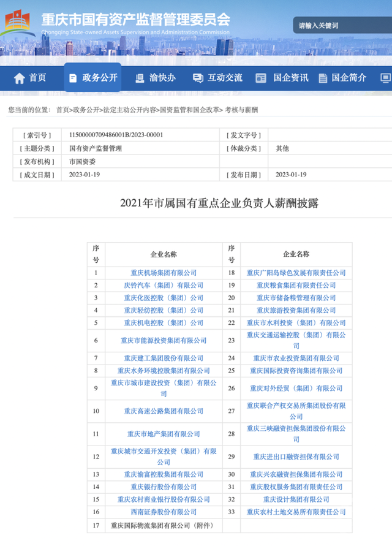Open the 重庆水务环境控股集团有限公司 link
Image resolution: width=392 pixels, height=546 pixels.
coord(164,371)
